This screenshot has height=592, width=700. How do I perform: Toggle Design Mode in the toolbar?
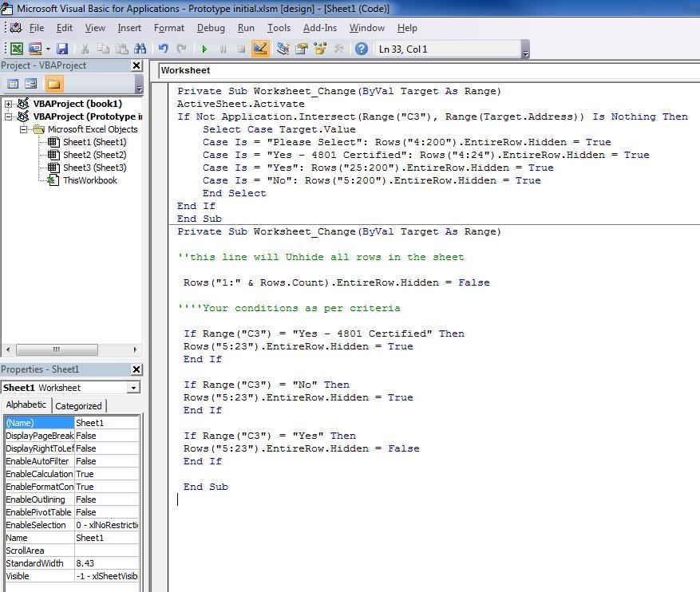[x=260, y=49]
